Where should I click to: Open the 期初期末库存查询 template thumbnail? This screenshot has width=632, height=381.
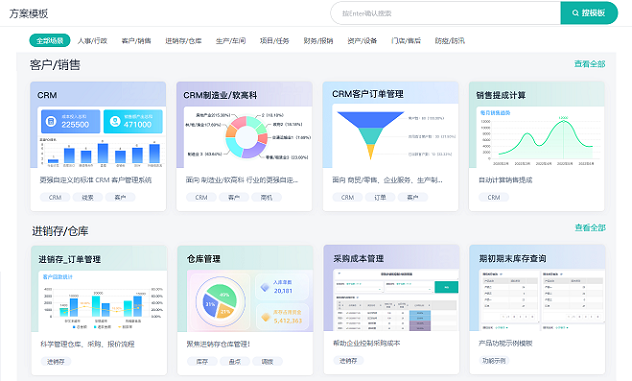542,300
